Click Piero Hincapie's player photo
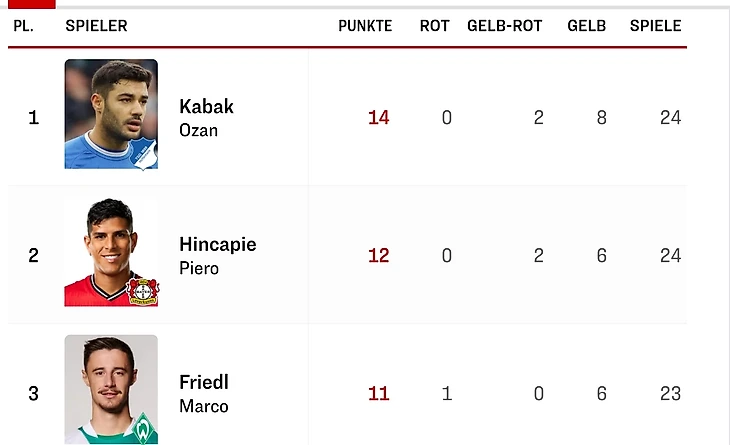 click(x=111, y=250)
